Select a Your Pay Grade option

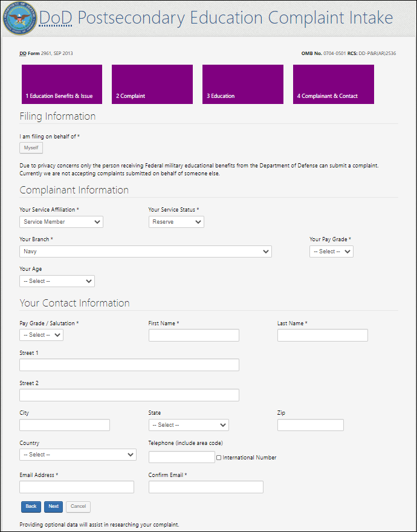click(331, 251)
